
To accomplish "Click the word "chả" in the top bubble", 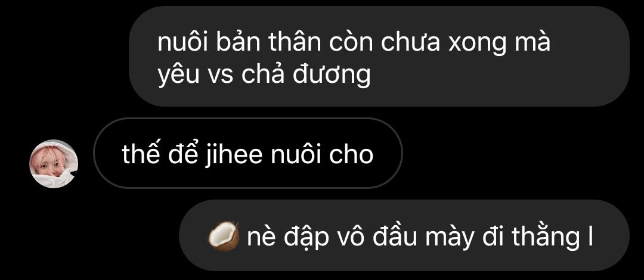I will click(262, 74).
